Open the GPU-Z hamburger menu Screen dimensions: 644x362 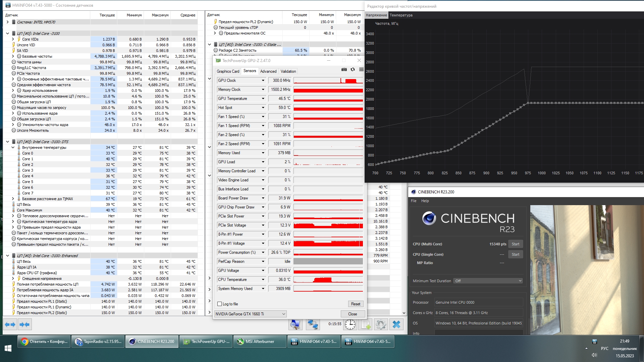point(361,69)
